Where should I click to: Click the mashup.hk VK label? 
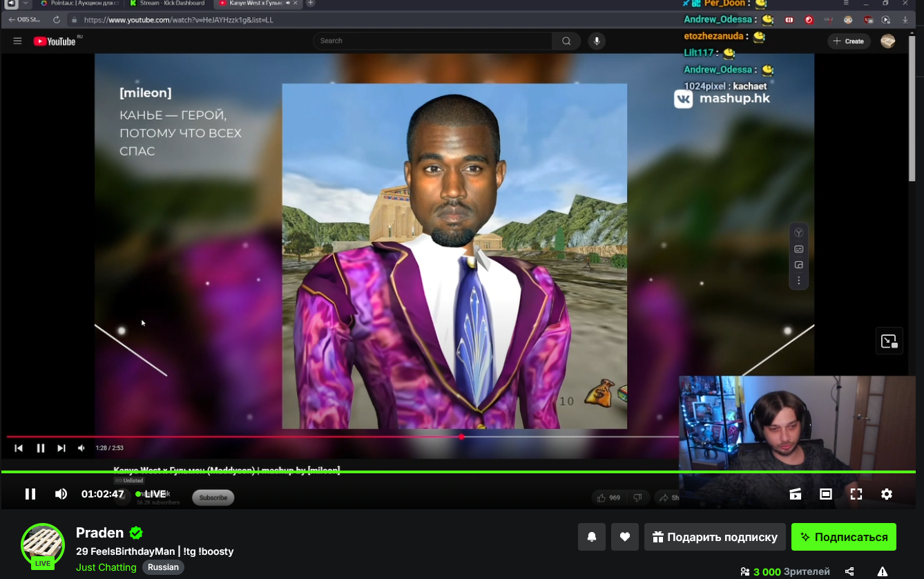coord(722,99)
